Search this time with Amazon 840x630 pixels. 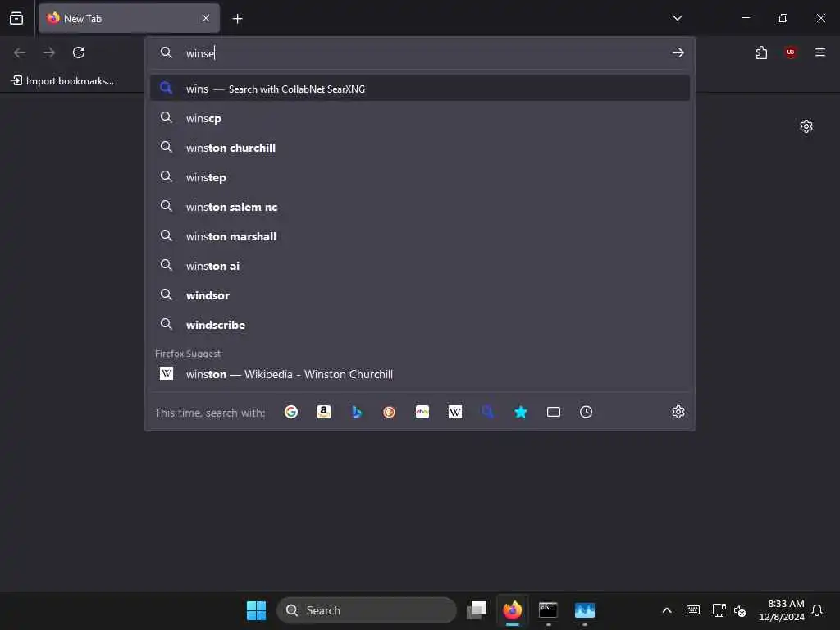323,412
